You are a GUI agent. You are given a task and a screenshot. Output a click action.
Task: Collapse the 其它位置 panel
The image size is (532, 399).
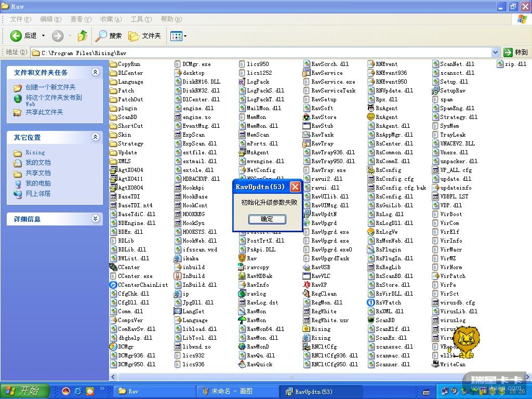(x=95, y=137)
